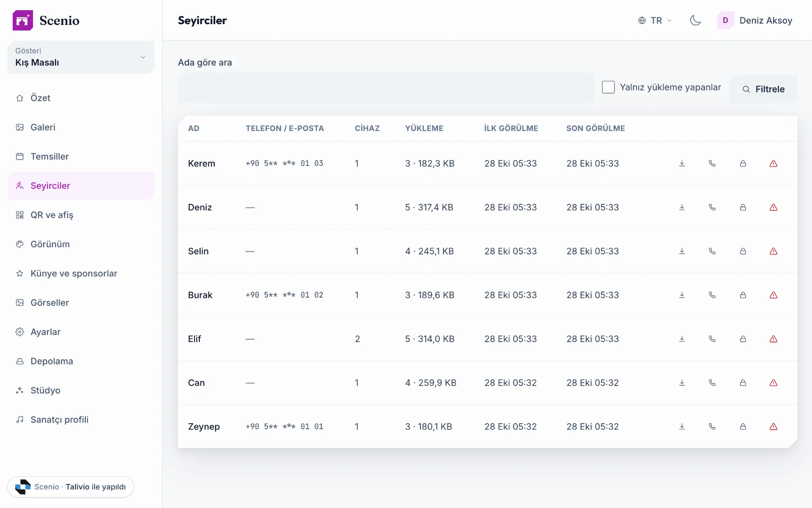Open the Gösteri Kış Masalı dropdown
Screen dimensions: 812x508
click(81, 57)
